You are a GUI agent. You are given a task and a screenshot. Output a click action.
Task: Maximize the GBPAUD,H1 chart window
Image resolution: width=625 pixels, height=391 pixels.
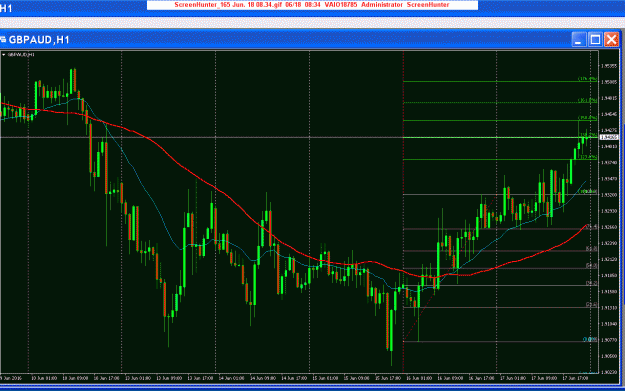click(x=595, y=39)
